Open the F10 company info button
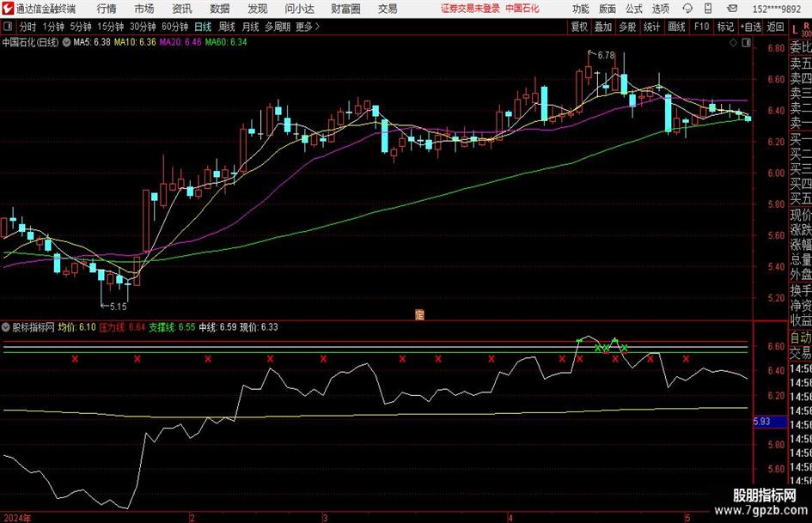This screenshot has width=812, height=523. tap(701, 27)
